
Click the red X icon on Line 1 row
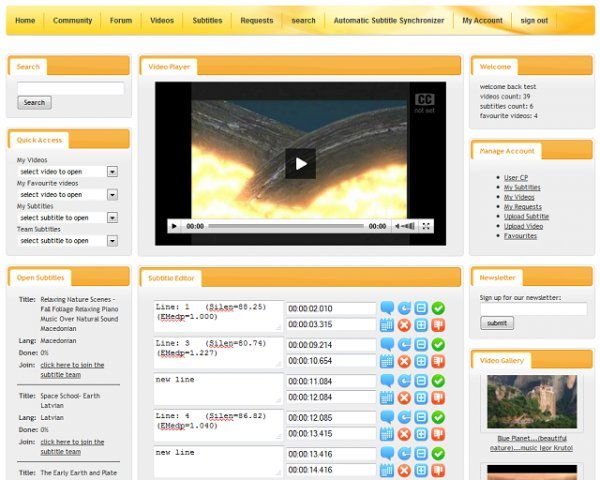pos(404,325)
